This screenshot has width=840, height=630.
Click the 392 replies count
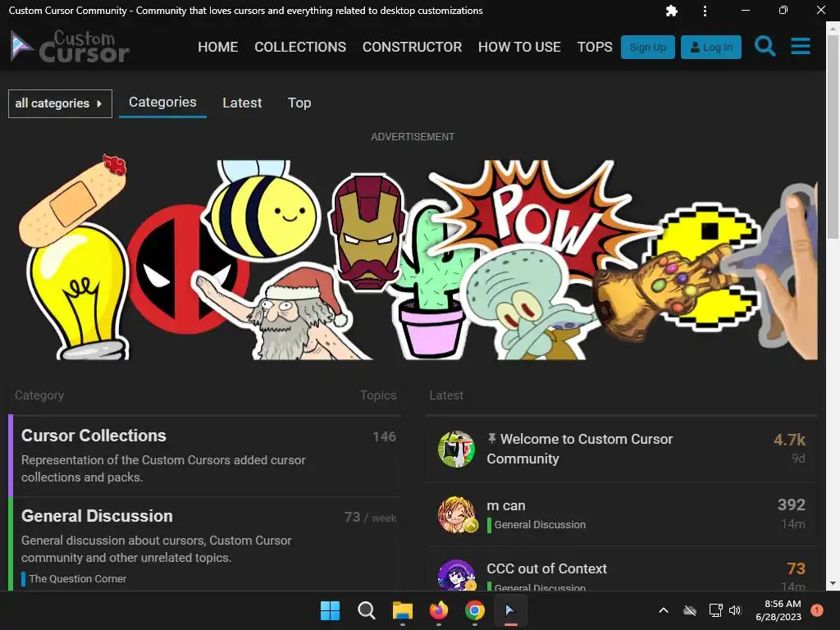[792, 504]
